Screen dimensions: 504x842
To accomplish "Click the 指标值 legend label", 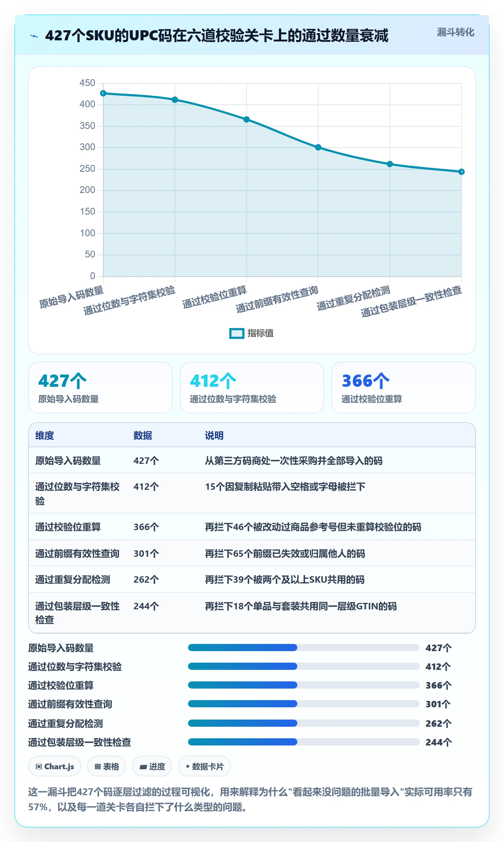I will coord(260,333).
